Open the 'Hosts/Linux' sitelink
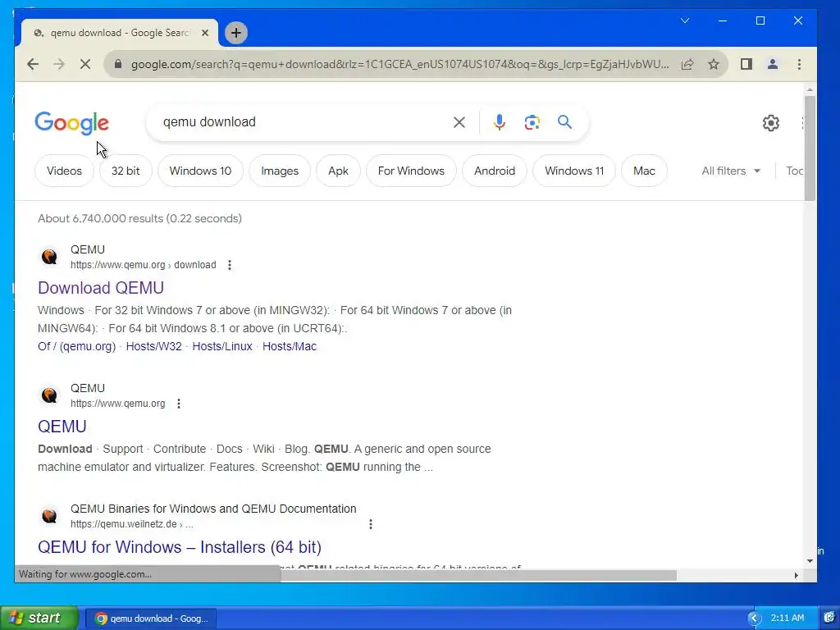 222,346
